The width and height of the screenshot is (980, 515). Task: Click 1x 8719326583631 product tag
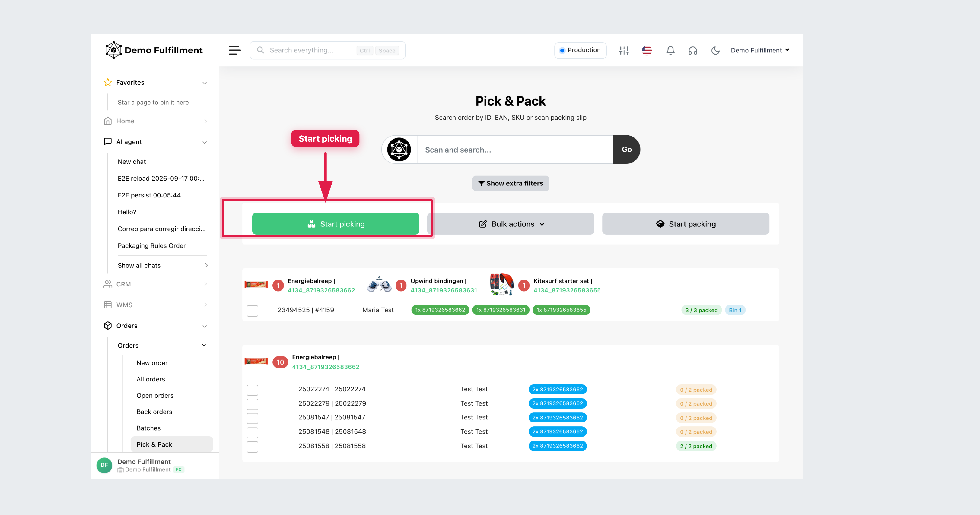(501, 310)
